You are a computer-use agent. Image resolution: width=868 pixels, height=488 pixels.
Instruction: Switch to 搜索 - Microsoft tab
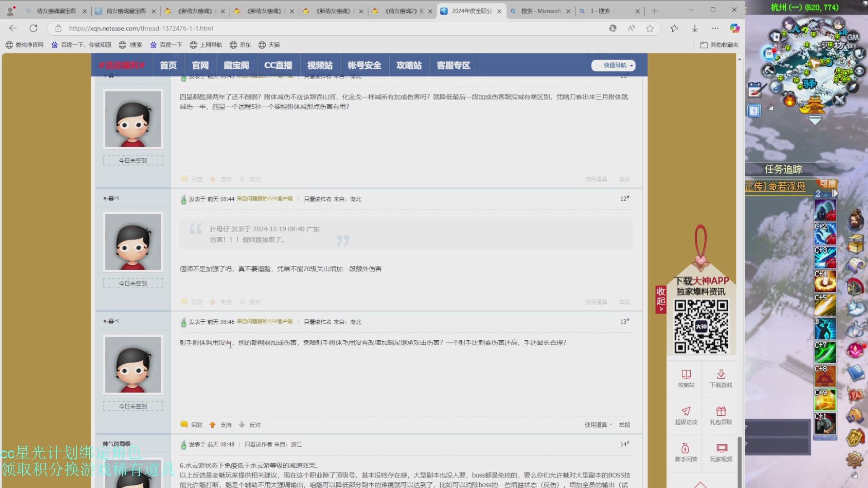[x=541, y=11]
